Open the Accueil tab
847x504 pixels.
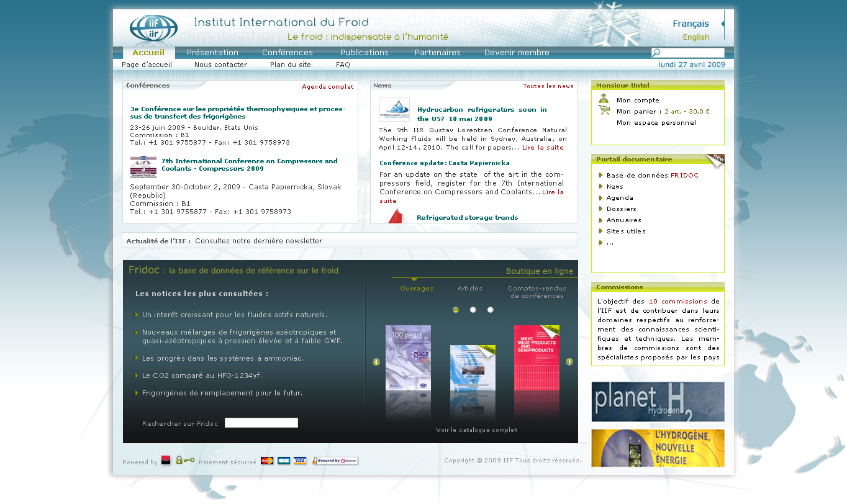148,53
